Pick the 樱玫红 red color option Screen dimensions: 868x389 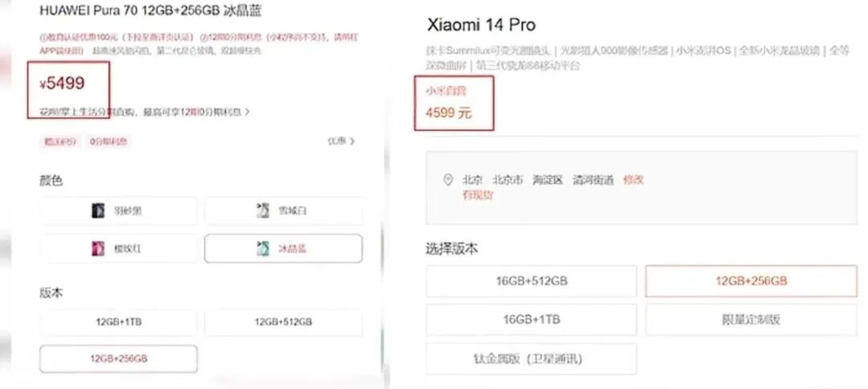click(x=118, y=248)
